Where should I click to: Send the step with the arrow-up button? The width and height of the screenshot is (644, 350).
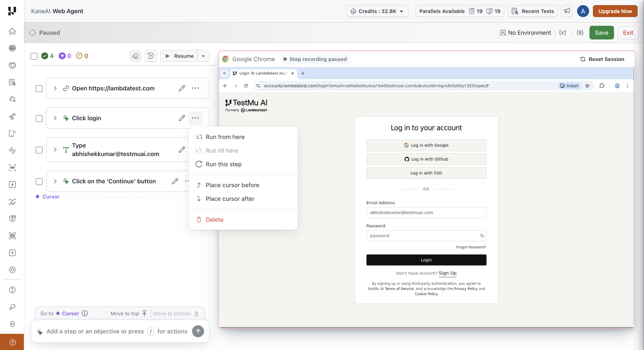pyautogui.click(x=198, y=331)
